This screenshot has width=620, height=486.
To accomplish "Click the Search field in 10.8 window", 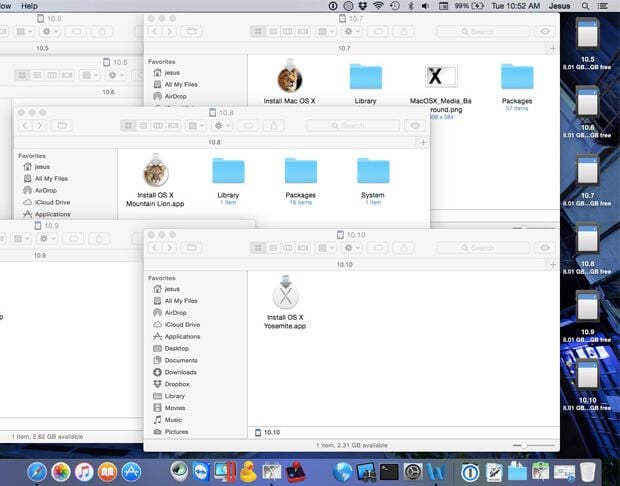I will [x=353, y=126].
